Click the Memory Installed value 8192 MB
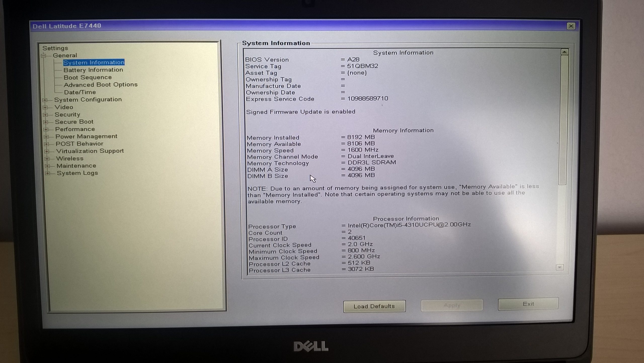The height and width of the screenshot is (363, 644). 361,137
